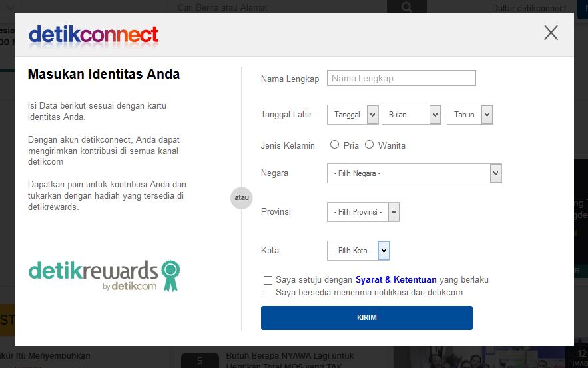Click the Nama Lengkap input field

402,78
